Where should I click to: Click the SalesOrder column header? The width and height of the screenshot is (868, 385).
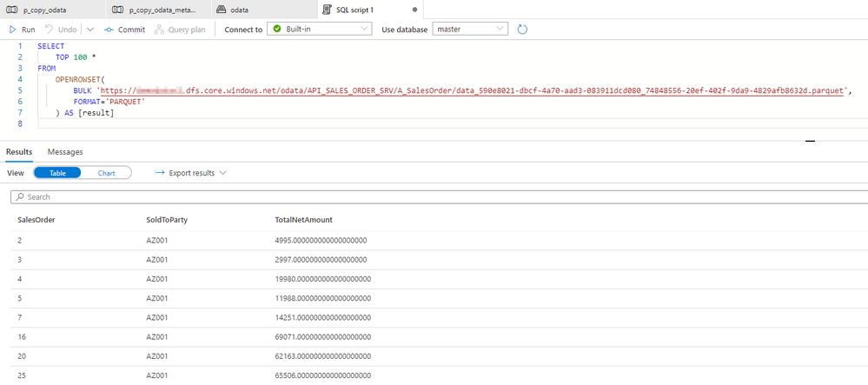[36, 220]
